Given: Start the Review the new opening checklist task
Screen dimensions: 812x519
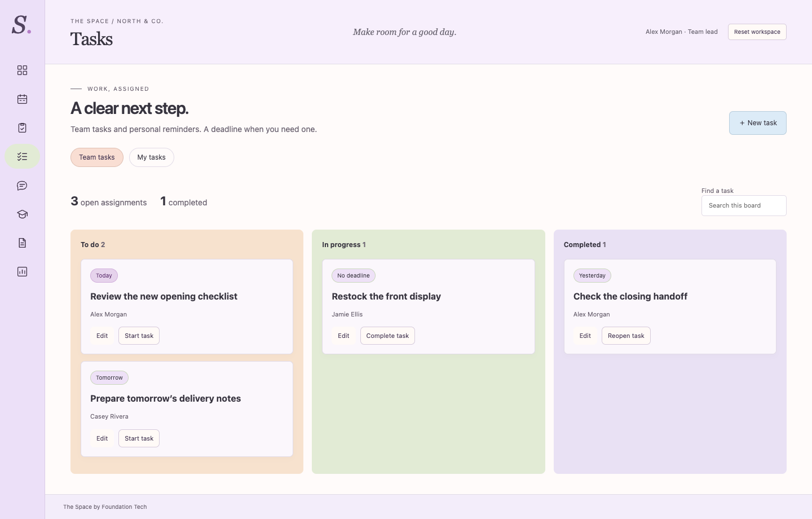Looking at the screenshot, I should point(139,336).
